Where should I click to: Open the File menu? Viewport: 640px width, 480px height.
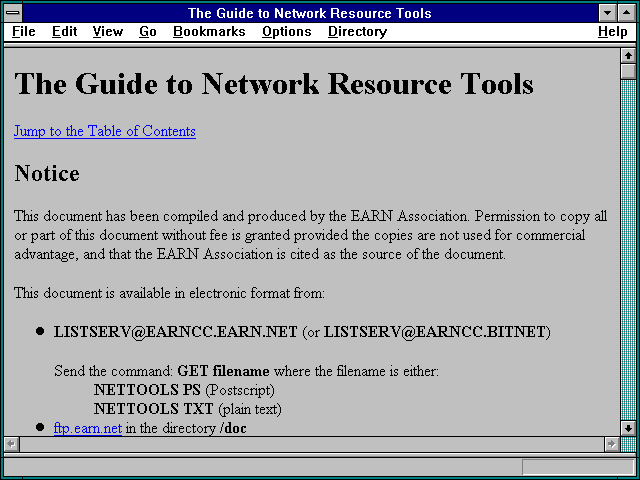tap(24, 31)
